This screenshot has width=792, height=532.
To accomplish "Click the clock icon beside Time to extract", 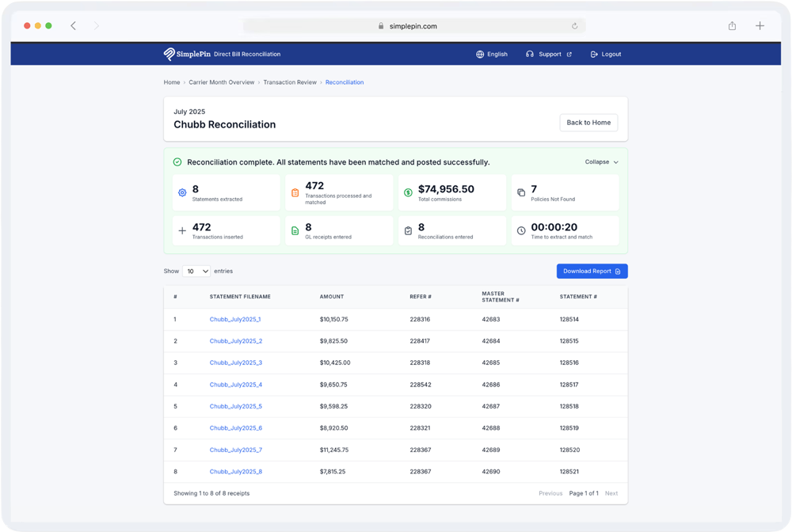I will (x=521, y=230).
